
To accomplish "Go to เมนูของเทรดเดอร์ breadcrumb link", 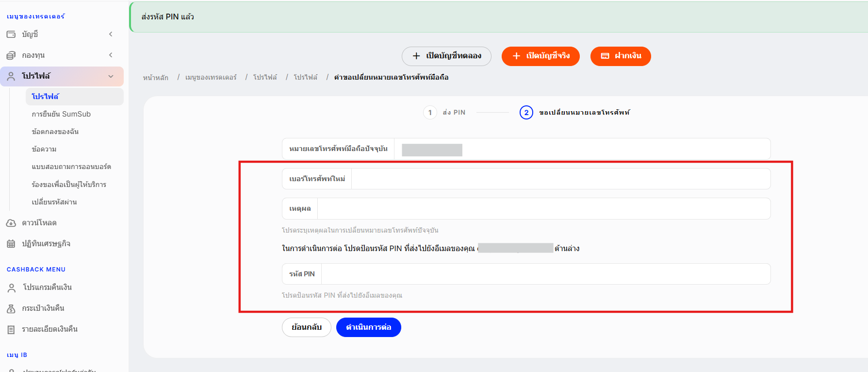I will click(211, 78).
